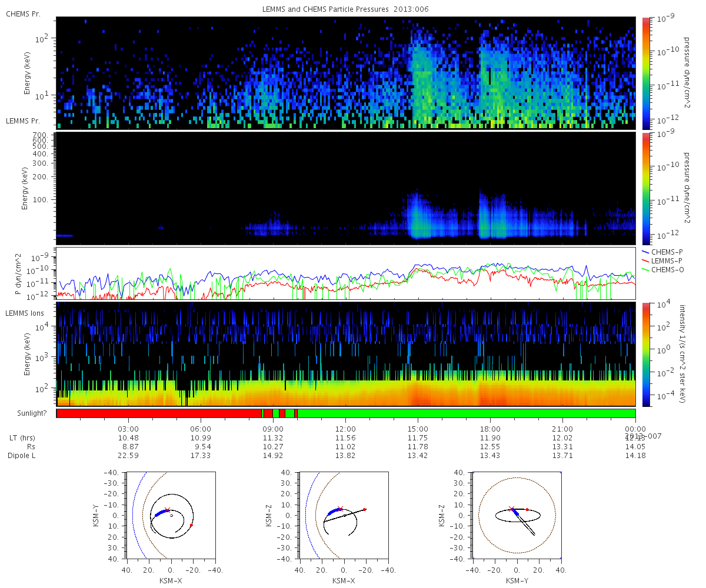Click the red segment of Sunlight bar
706x588 pixels.
pos(159,413)
